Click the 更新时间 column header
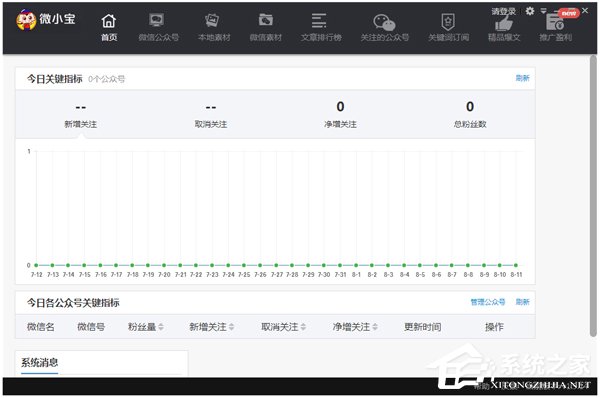 click(x=422, y=327)
